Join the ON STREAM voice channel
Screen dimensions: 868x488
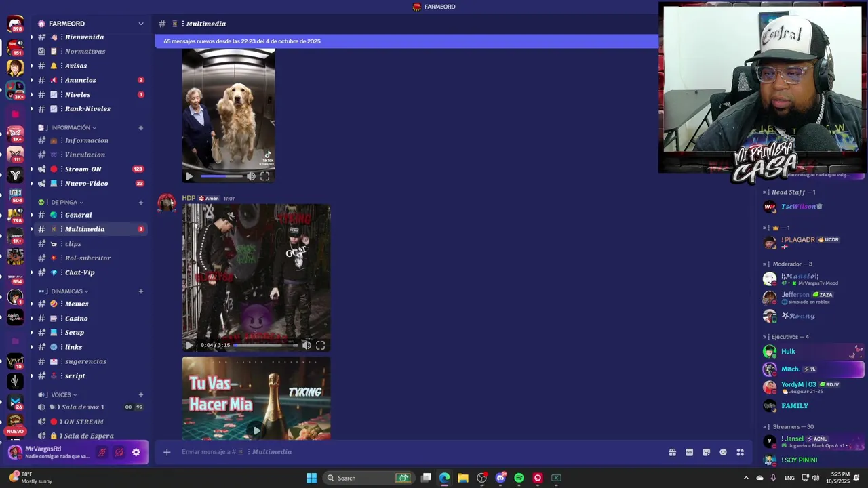pyautogui.click(x=91, y=422)
